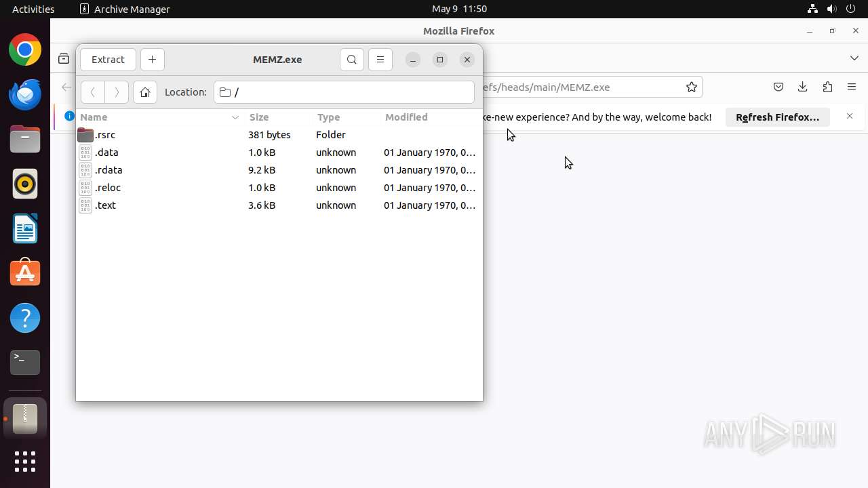This screenshot has width=868, height=488.
Task: Select the .data file
Action: [x=279, y=152]
